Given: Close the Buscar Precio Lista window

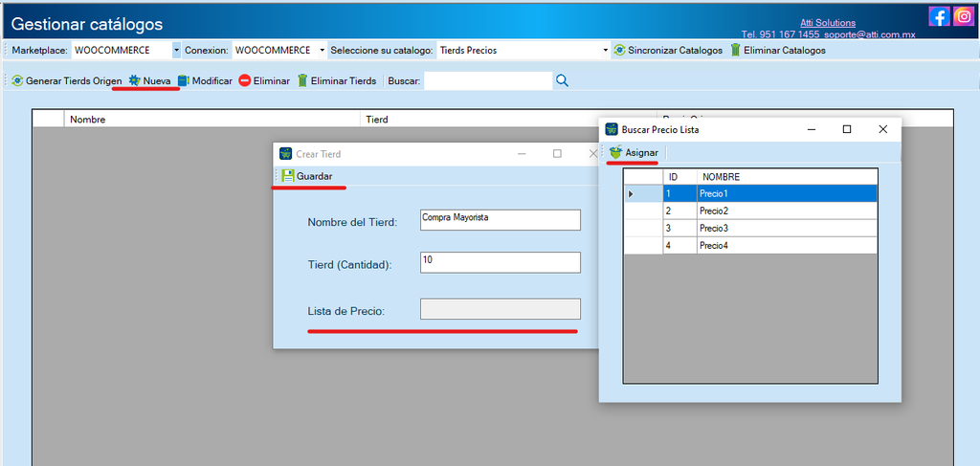Looking at the screenshot, I should click(882, 129).
